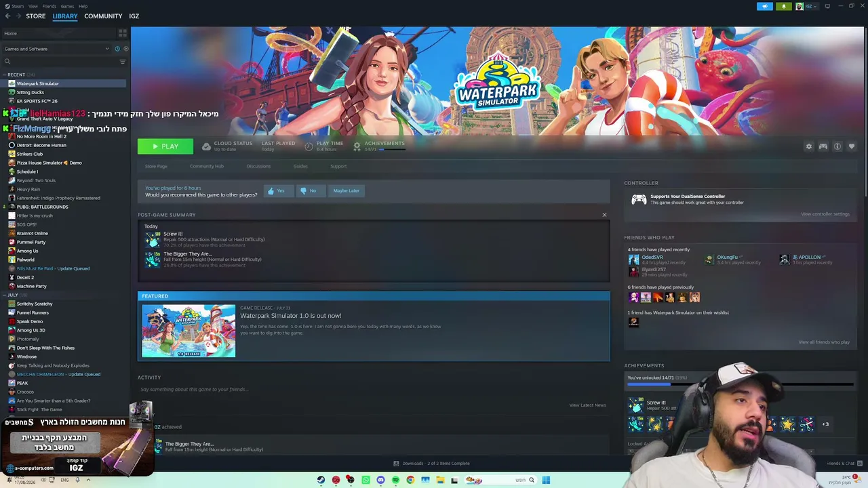This screenshot has height=488, width=868.
Task: Go to the COMMUNITY tab
Action: point(103,16)
